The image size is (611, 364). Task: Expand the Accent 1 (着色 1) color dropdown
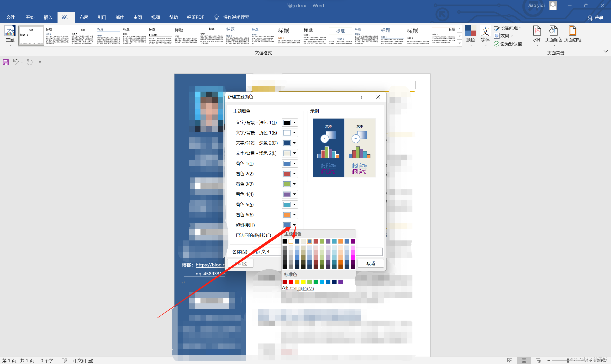click(x=294, y=164)
